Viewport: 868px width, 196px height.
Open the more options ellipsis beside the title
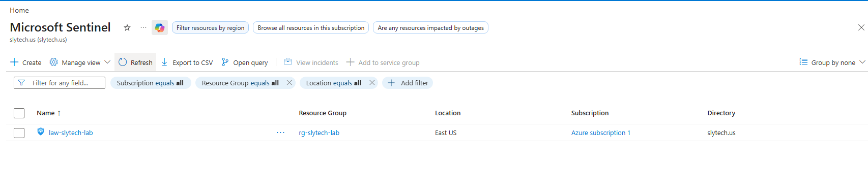point(143,27)
